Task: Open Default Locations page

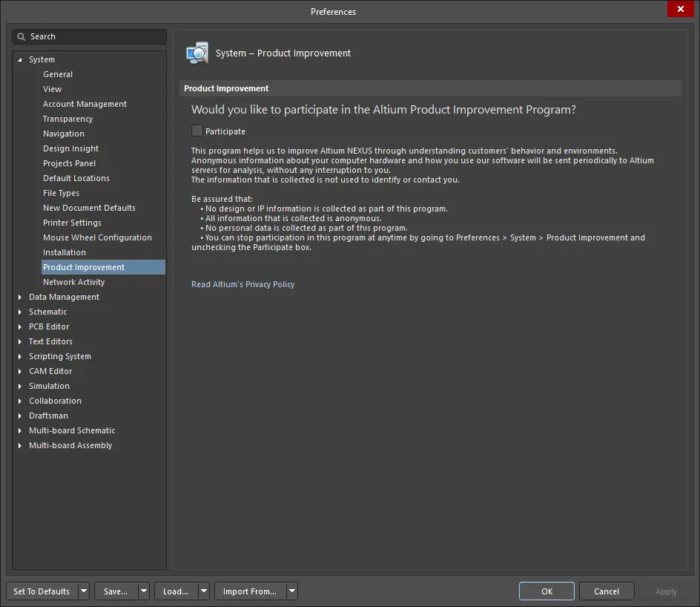Action: [76, 178]
